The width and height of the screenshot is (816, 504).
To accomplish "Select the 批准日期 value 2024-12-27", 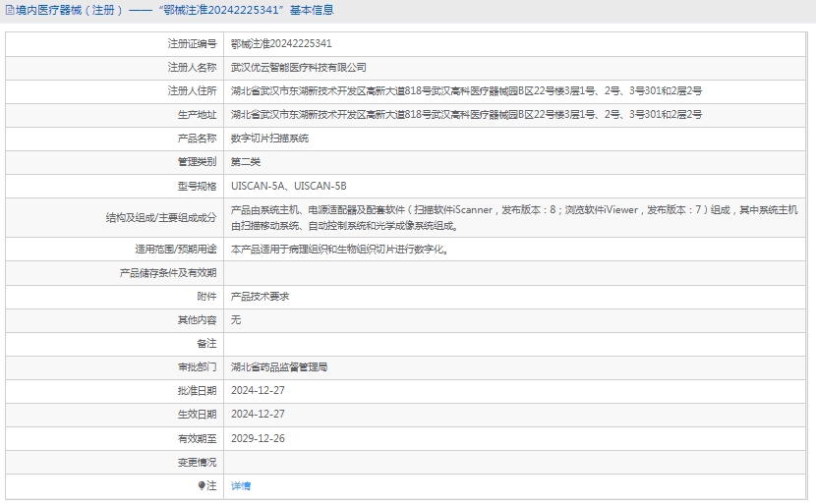I will point(258,391).
